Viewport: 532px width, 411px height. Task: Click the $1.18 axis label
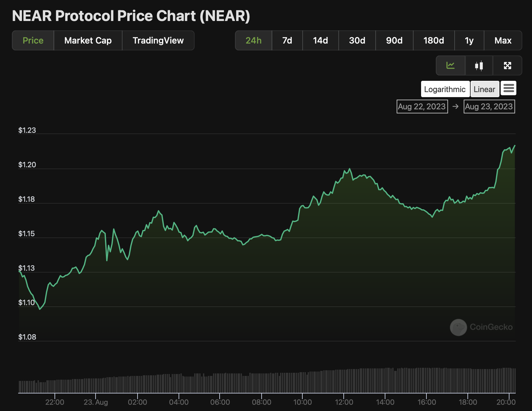tap(27, 199)
